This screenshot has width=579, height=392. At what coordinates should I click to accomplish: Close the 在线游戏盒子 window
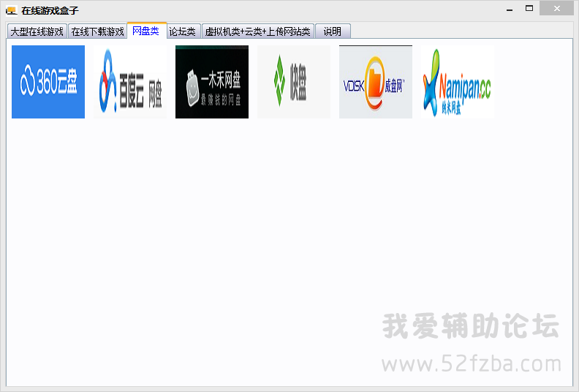[x=557, y=8]
